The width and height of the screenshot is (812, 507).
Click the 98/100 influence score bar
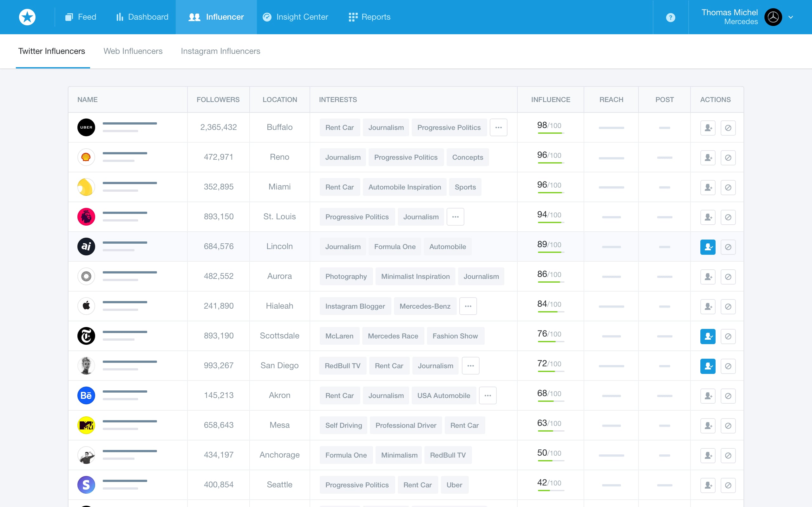point(550,133)
